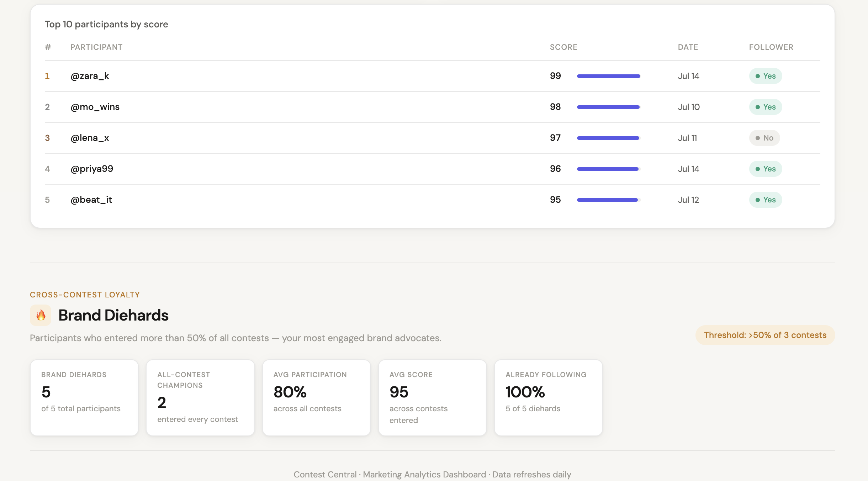Click the No follower badge for @lena_x

coord(764,138)
